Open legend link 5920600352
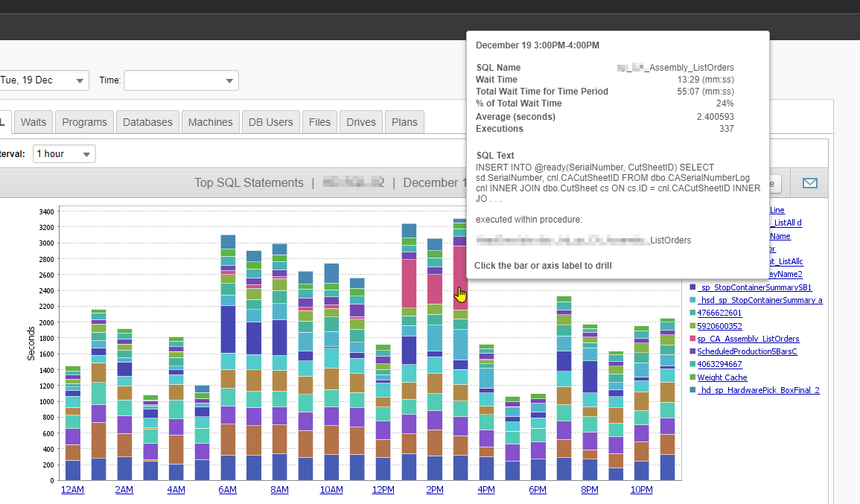Image resolution: width=860 pixels, height=504 pixels. [719, 326]
